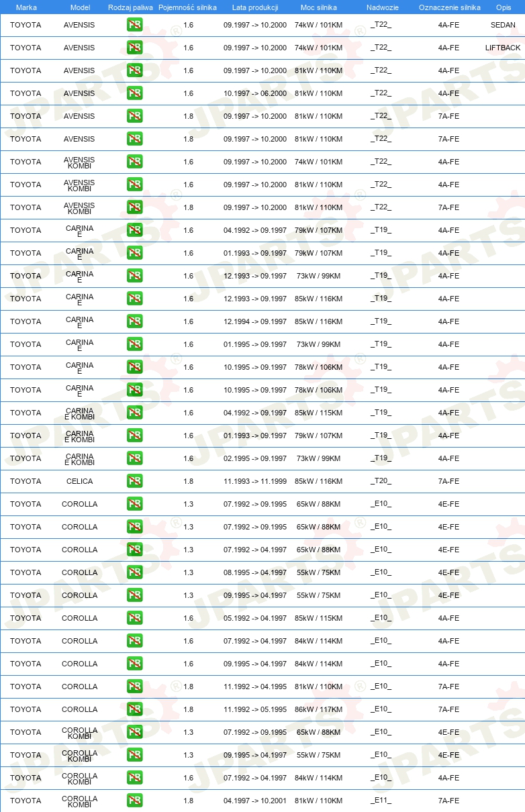Click fuel icon for CARINA E KOMBI 85kW / 115KM row

tap(134, 413)
